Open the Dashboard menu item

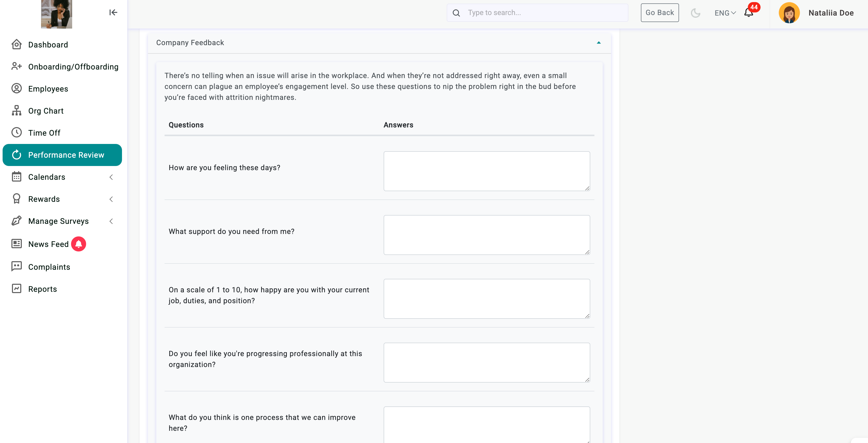tap(62, 45)
